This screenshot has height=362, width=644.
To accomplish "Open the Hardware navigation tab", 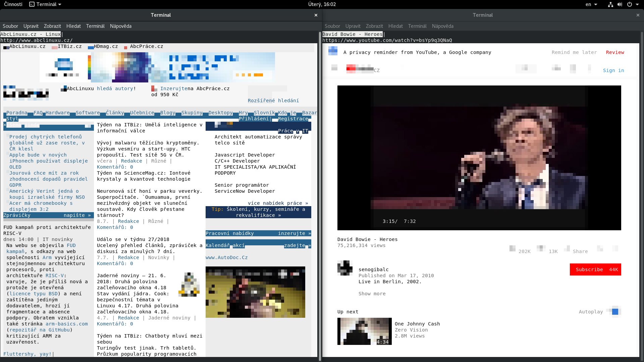I will coord(58,113).
